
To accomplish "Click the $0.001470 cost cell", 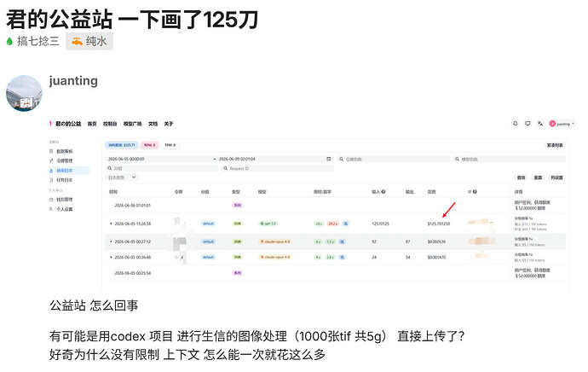I will coord(436,258).
